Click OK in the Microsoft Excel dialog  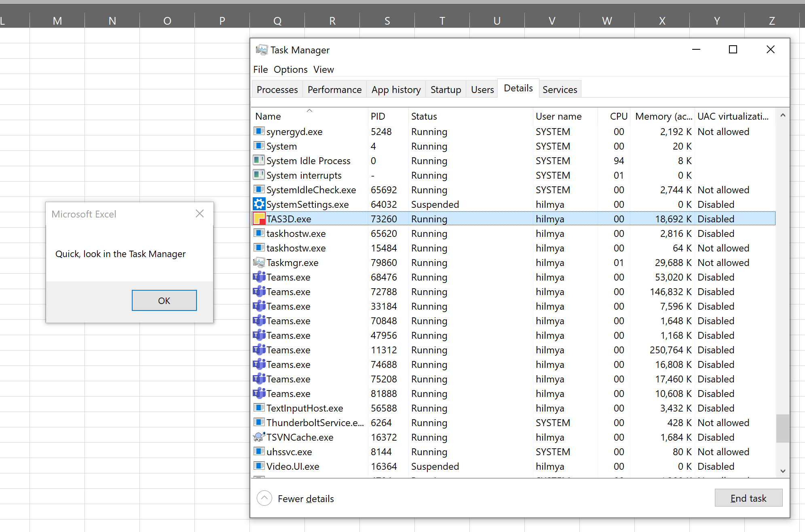(x=164, y=300)
